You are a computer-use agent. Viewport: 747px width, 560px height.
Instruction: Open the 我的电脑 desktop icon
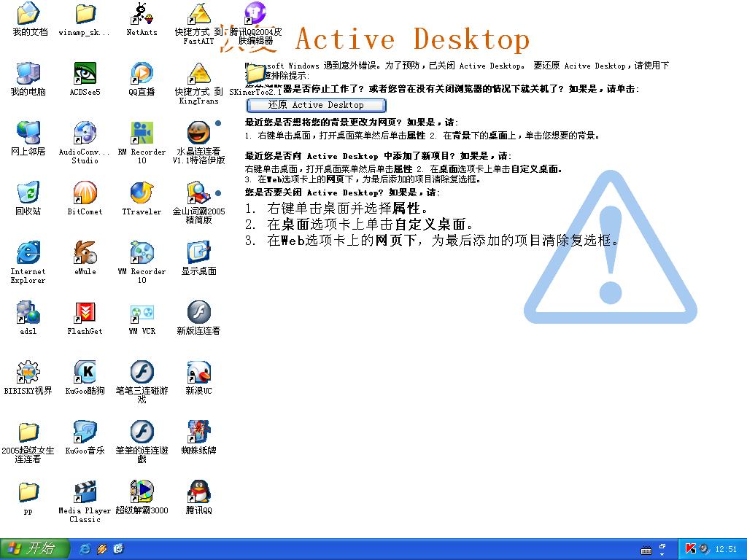click(x=28, y=74)
